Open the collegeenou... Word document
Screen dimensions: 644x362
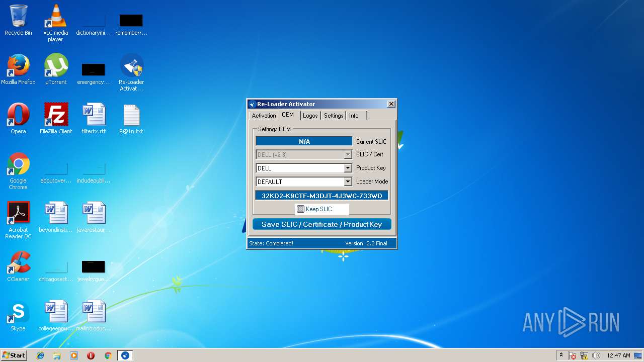(56, 316)
